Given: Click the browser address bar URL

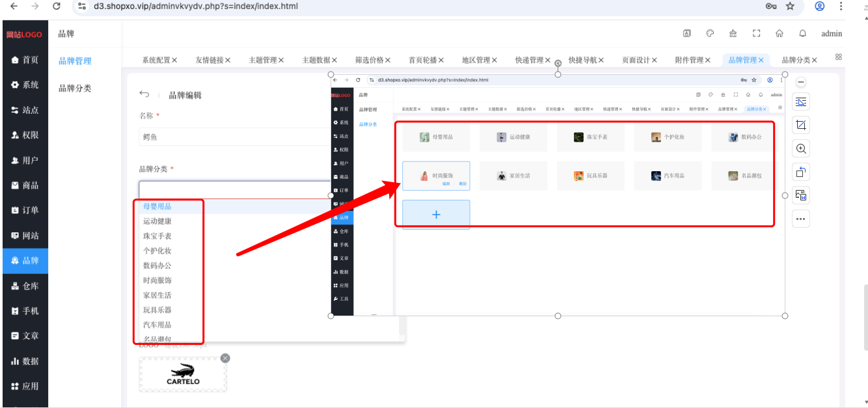Looking at the screenshot, I should tap(196, 6).
